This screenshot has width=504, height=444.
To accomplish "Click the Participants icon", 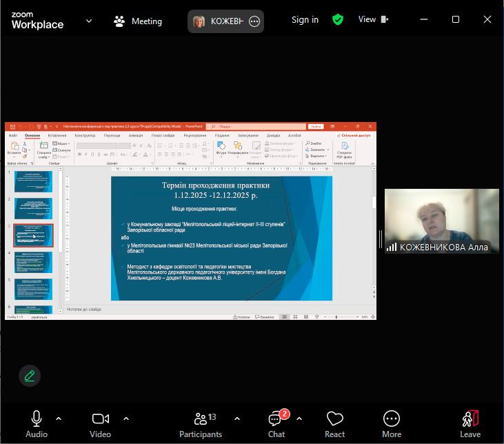I will pyautogui.click(x=201, y=419).
